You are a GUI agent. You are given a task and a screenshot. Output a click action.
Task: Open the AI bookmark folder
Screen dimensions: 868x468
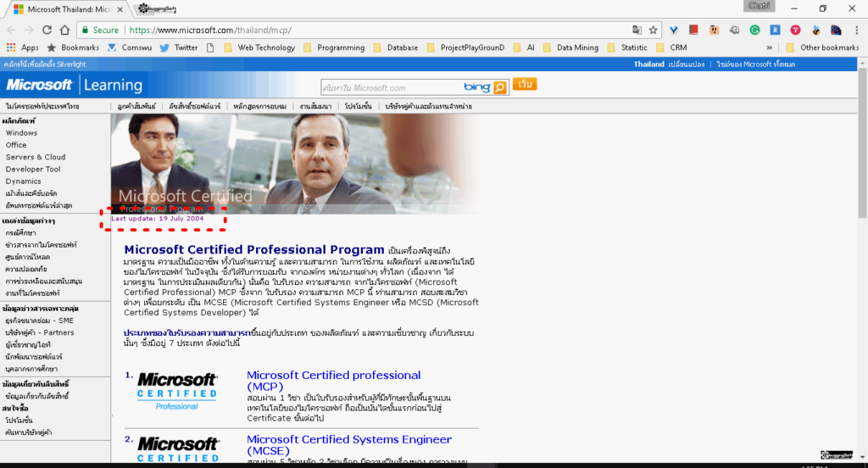point(524,47)
